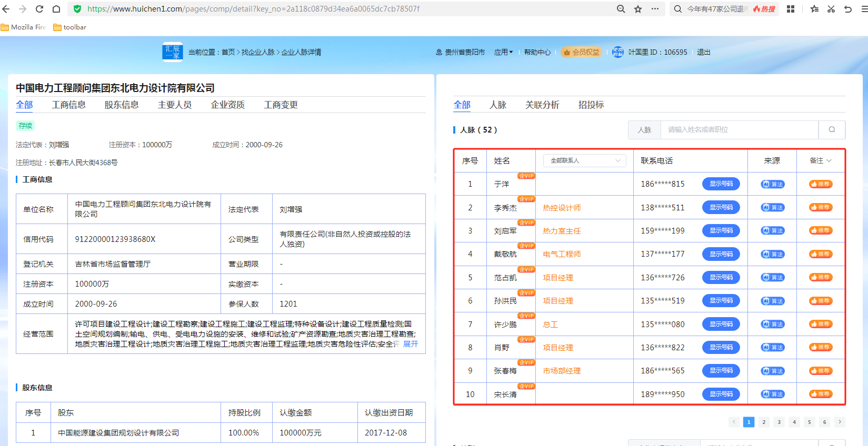Go to page 3 of contacts
The image size is (868, 446).
779,422
